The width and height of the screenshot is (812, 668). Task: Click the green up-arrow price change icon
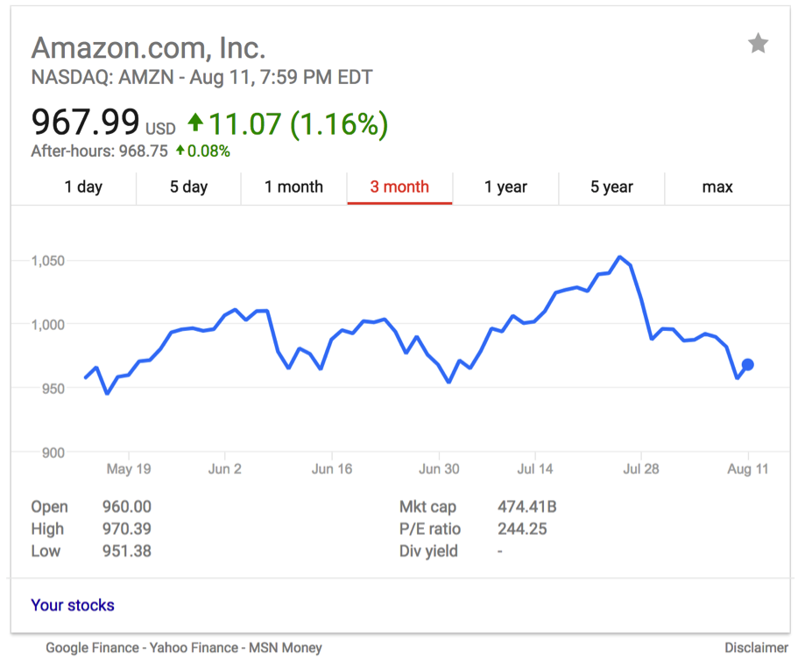195,123
